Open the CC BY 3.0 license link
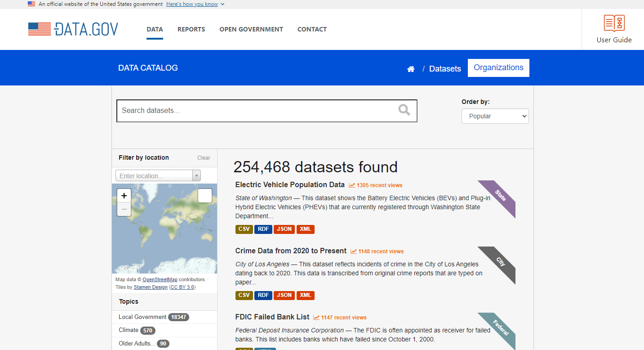Screen dimensions: 644x350 [182, 287]
